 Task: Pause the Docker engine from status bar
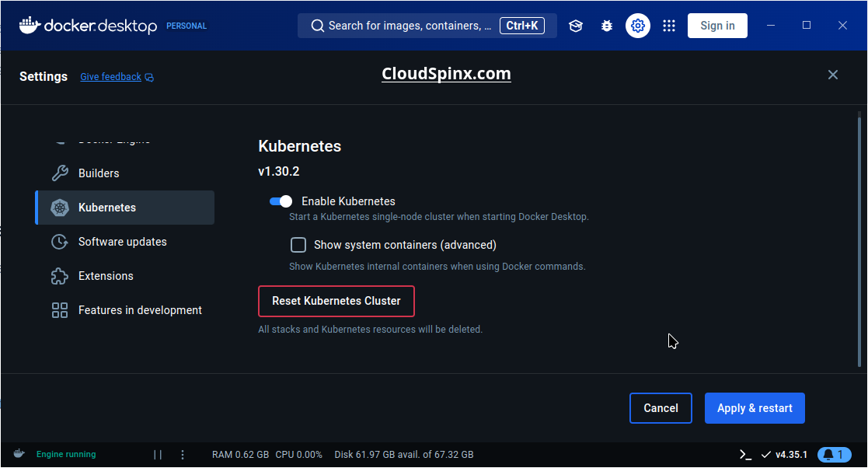point(158,454)
